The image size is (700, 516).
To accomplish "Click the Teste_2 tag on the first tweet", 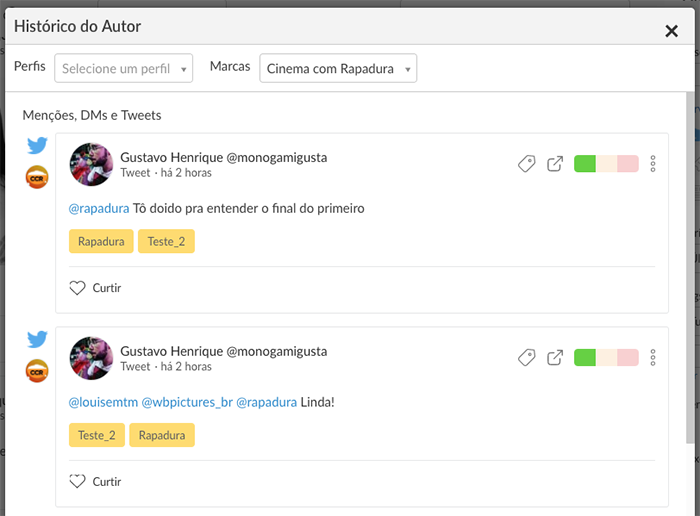I will coord(166,241).
